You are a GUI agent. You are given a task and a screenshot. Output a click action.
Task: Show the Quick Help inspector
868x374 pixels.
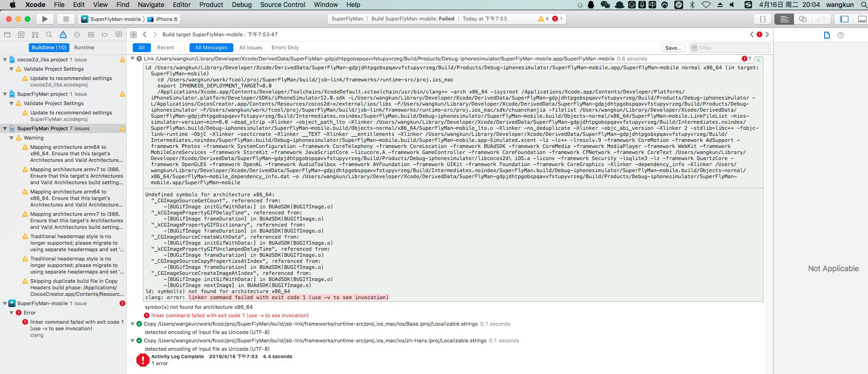coord(841,35)
